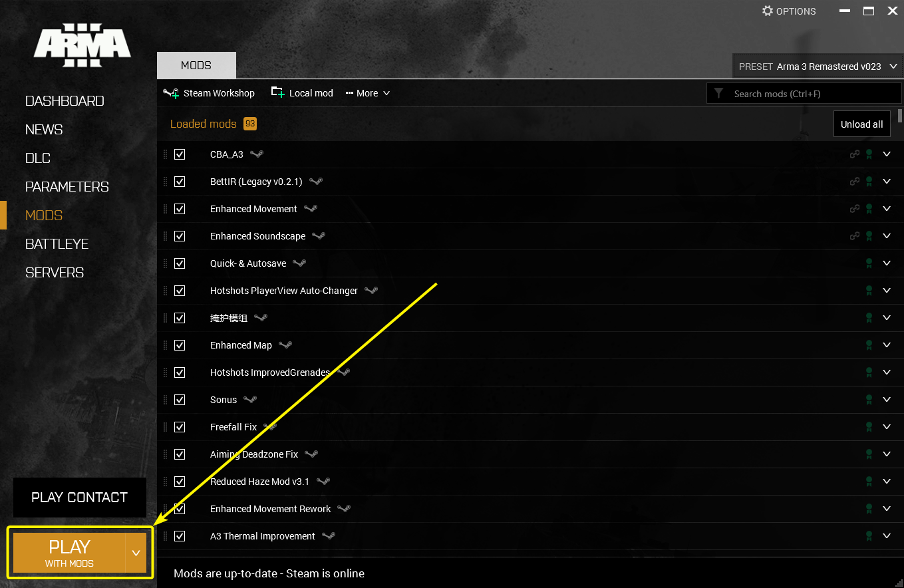Open the Steam Workshop button

209,93
